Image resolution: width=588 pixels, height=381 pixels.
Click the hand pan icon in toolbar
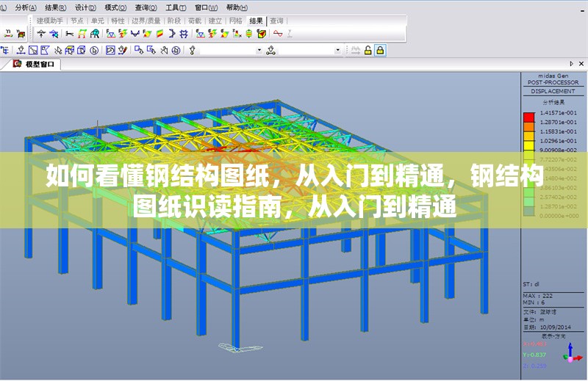point(163,50)
